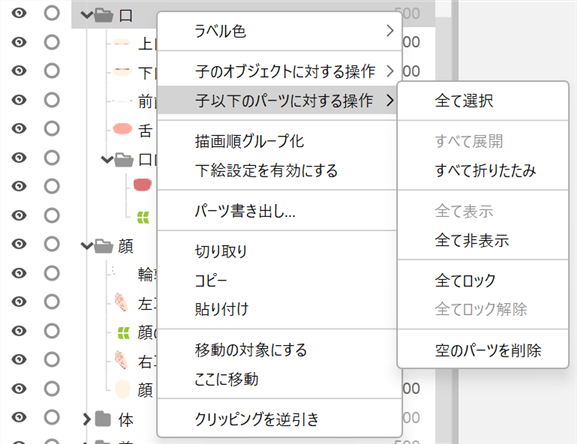The height and width of the screenshot is (444, 577).
Task: Toggle visibility eye for the 口 folder
Action: pyautogui.click(x=19, y=13)
